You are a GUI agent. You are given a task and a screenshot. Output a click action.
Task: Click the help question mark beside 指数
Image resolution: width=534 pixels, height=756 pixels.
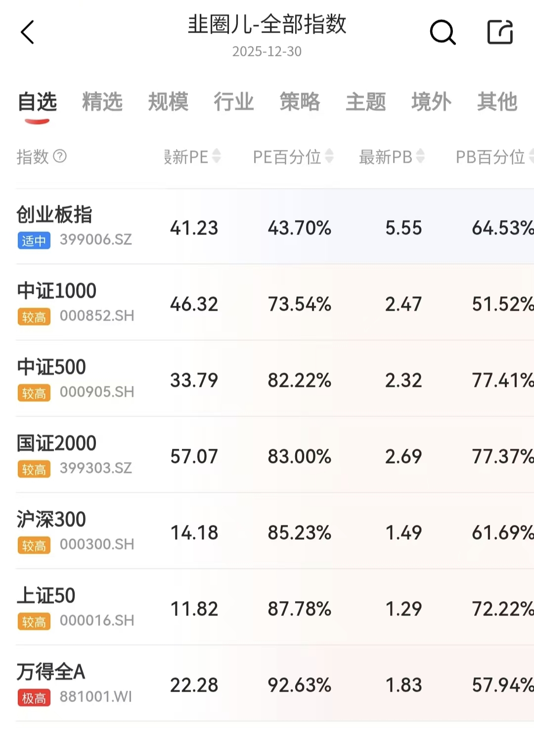click(60, 156)
